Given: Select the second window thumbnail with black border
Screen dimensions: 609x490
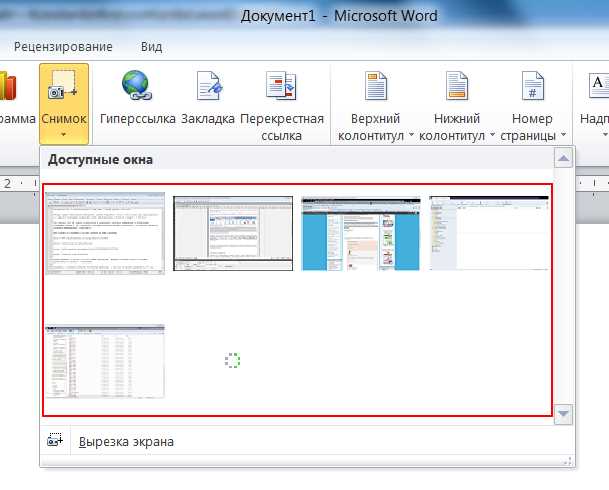Looking at the screenshot, I should pos(233,233).
